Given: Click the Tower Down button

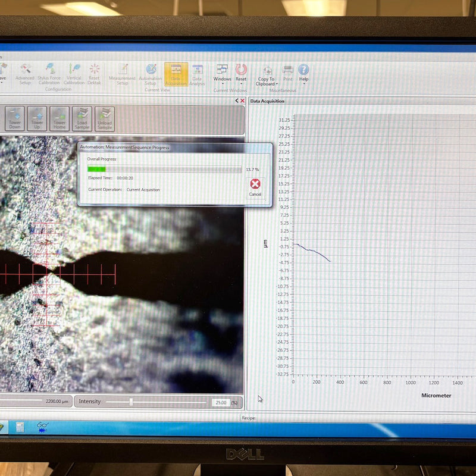Looking at the screenshot, I should 14,118.
